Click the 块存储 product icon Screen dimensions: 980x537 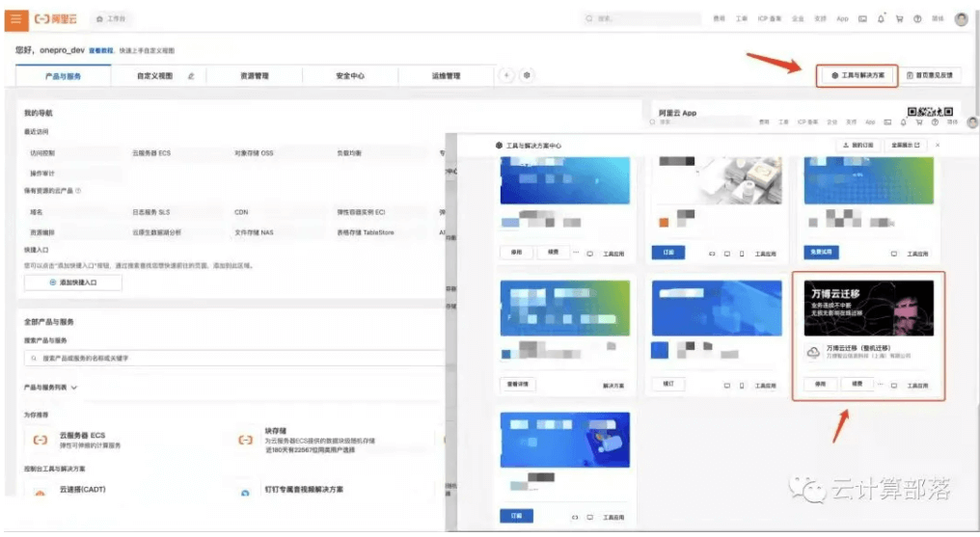pyautogui.click(x=246, y=441)
